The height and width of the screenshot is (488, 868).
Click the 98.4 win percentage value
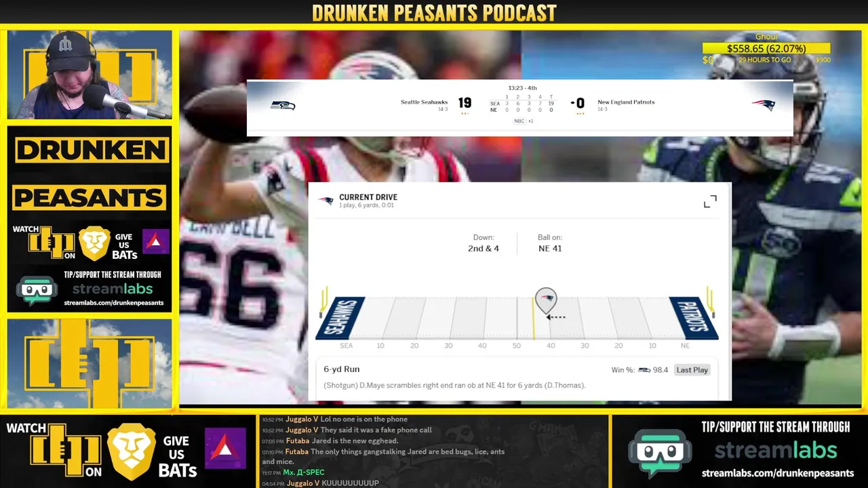(660, 370)
